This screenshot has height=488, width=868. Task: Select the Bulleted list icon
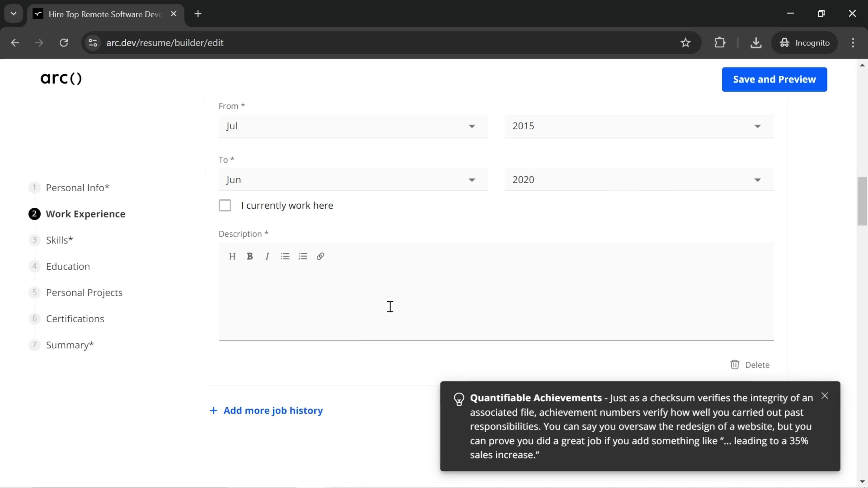(285, 256)
